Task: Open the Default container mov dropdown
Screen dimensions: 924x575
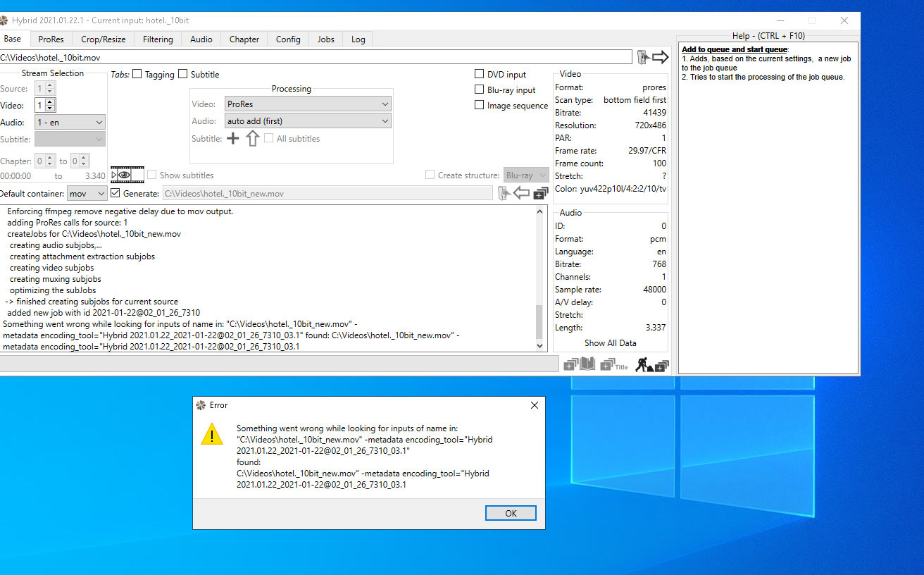Action: pos(87,193)
